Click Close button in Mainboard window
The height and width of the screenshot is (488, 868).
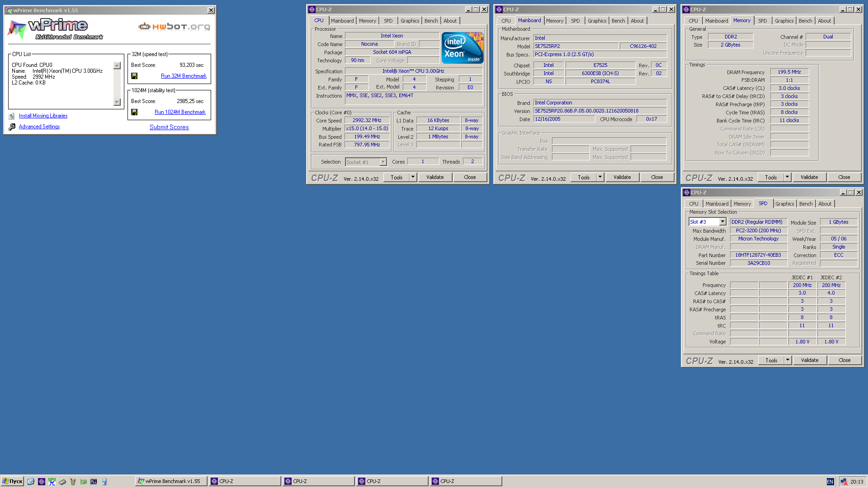pyautogui.click(x=657, y=177)
